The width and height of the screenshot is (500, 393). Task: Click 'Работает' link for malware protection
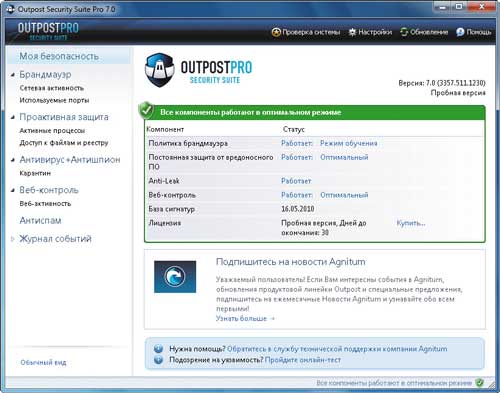coord(297,157)
